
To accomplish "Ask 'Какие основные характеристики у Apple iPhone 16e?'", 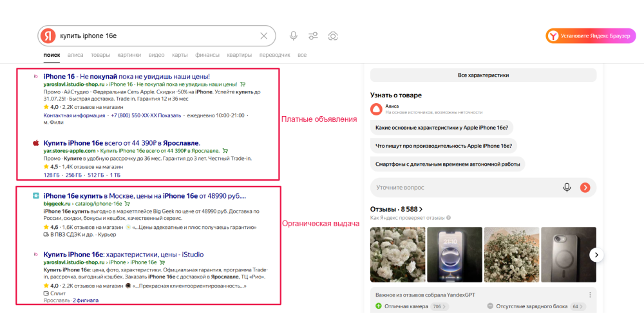I will [442, 128].
